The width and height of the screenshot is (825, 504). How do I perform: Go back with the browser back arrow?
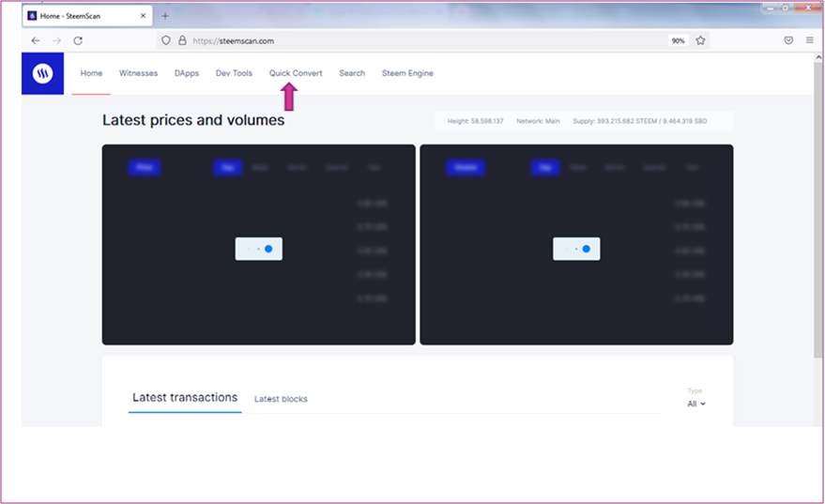pos(36,40)
